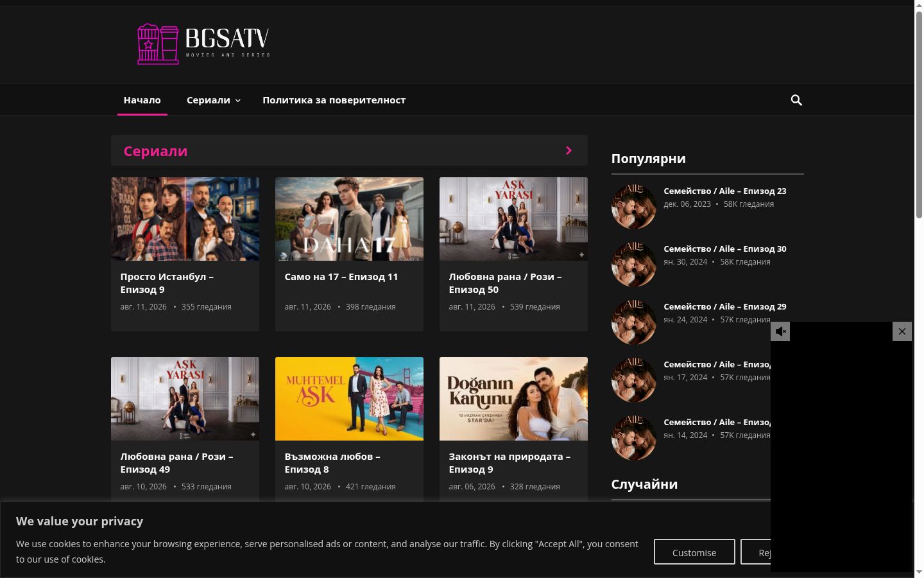This screenshot has height=578, width=924.
Task: Click title Любовна рана / Рози – Епизод 49
Action: click(176, 463)
